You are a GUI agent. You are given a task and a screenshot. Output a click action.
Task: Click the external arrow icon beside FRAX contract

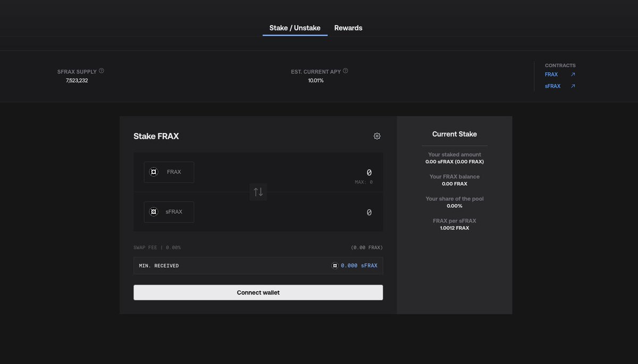(573, 74)
